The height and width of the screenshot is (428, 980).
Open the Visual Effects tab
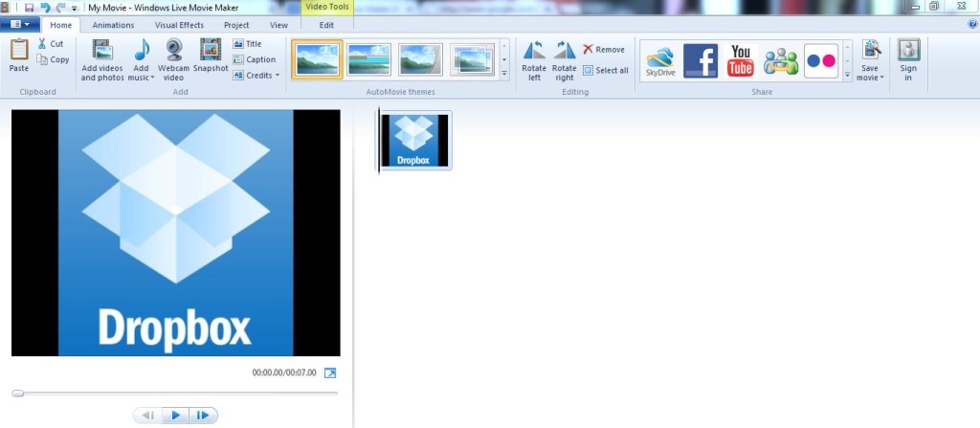click(179, 25)
